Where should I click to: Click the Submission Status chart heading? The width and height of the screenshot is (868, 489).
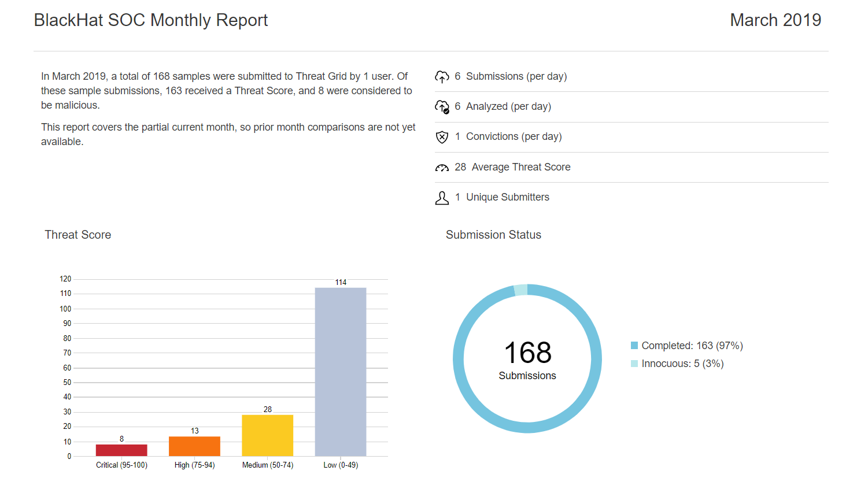(493, 235)
